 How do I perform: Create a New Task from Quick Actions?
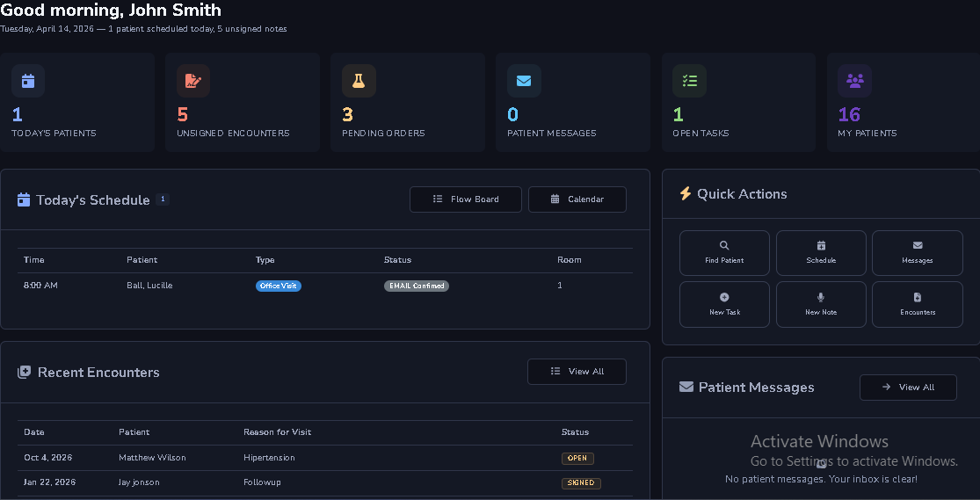click(x=724, y=304)
